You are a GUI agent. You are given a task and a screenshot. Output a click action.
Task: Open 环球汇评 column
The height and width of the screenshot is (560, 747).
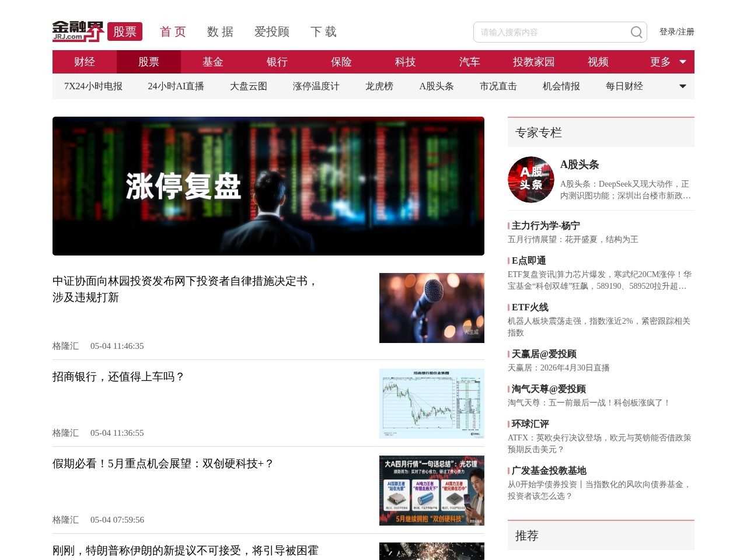tap(530, 424)
